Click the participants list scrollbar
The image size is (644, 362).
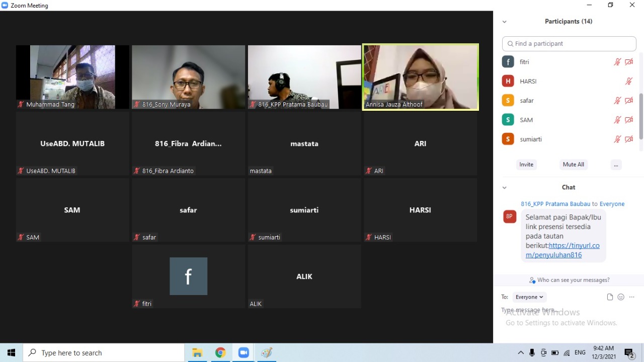click(x=641, y=116)
